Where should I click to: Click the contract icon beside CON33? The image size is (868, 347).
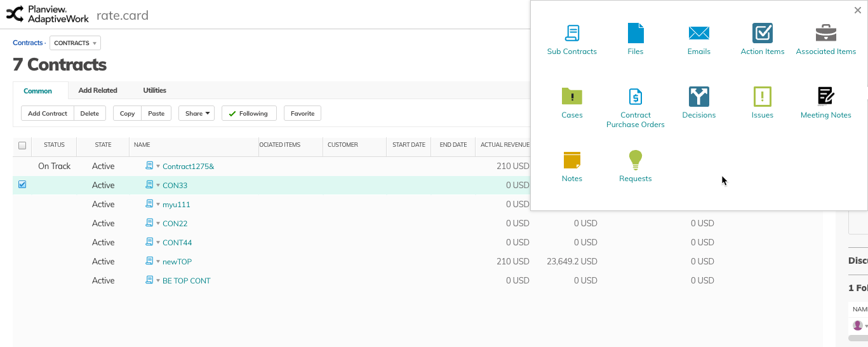tap(149, 185)
